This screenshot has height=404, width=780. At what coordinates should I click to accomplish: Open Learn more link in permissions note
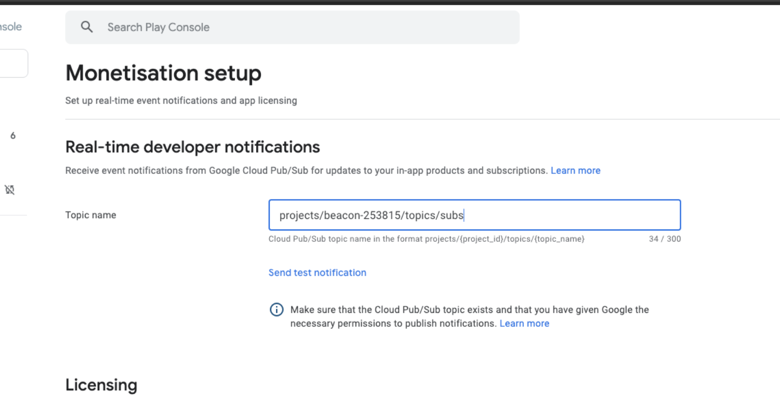coord(524,323)
